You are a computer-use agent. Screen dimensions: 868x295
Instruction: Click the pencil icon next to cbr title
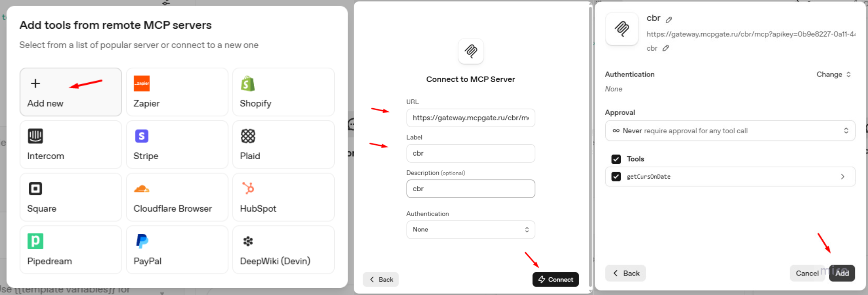pos(669,19)
